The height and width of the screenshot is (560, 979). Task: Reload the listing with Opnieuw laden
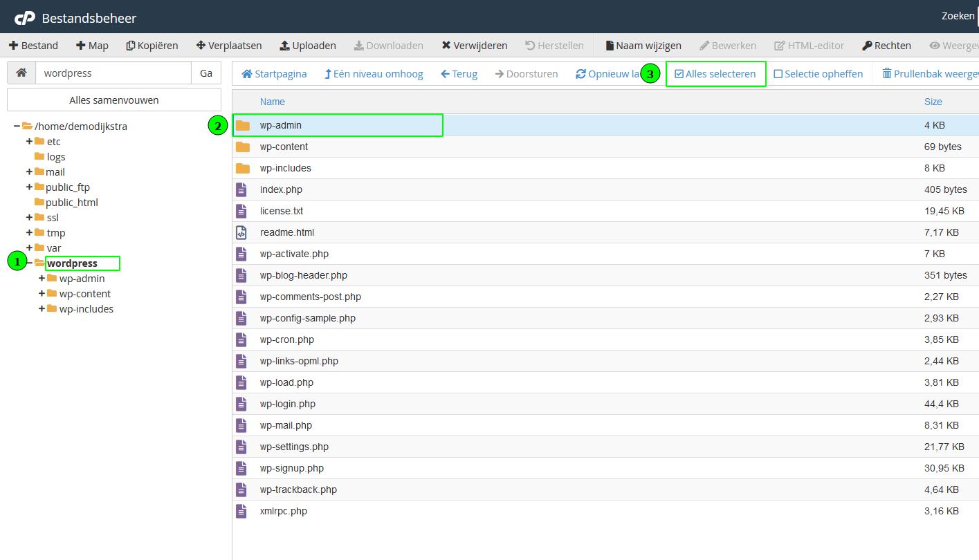click(607, 74)
